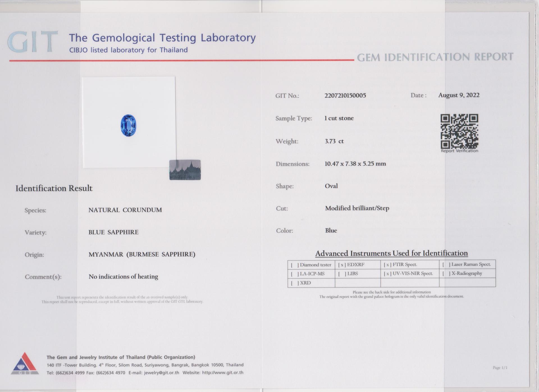The image size is (539, 392).
Task: Click the 'GIT No.:' label
Action: (287, 96)
